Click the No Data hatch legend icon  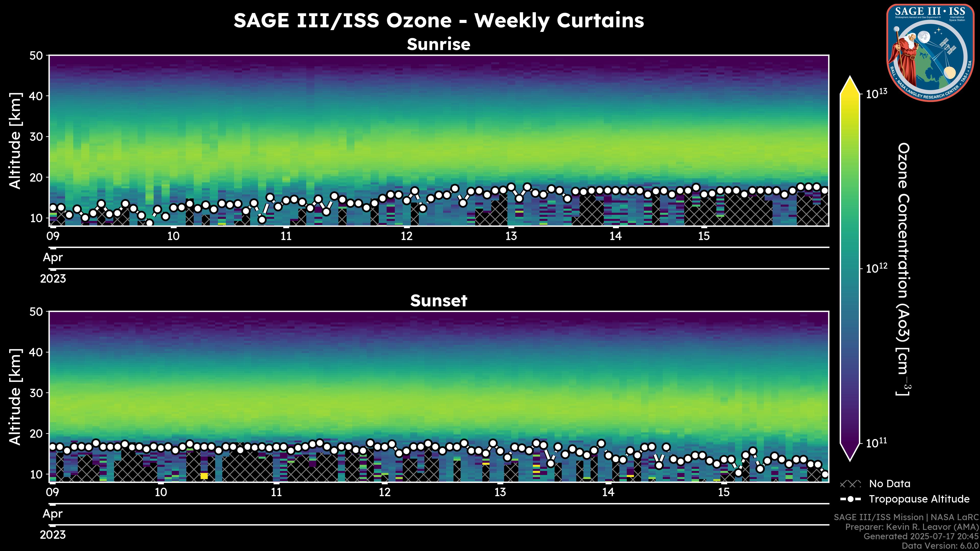[850, 484]
